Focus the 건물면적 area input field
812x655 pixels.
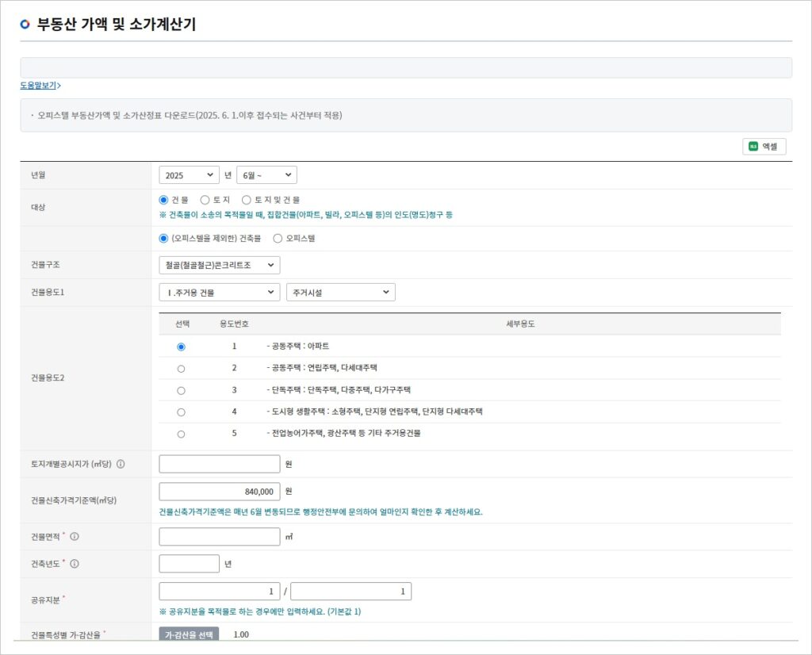pyautogui.click(x=220, y=537)
